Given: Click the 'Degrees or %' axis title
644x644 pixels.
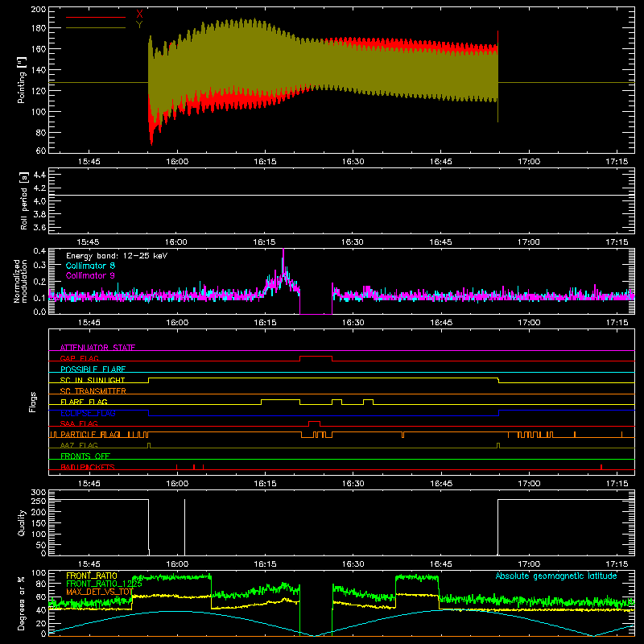Looking at the screenshot, I should tap(22, 604).
